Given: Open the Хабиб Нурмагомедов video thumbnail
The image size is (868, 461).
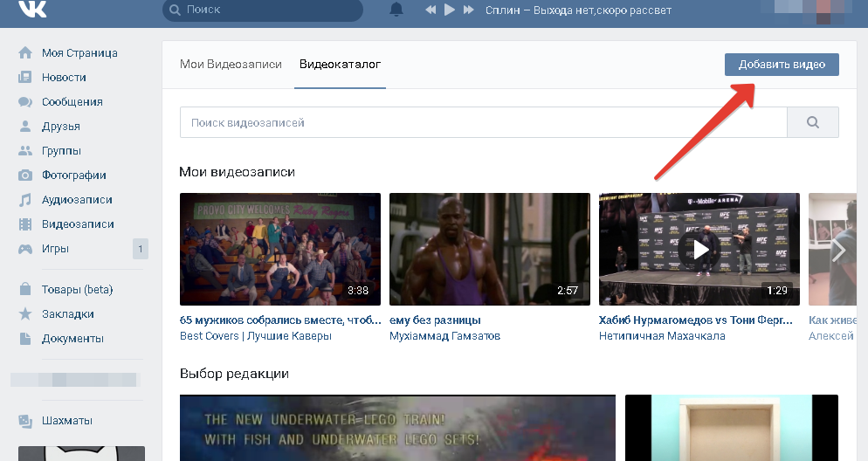Looking at the screenshot, I should pyautogui.click(x=699, y=249).
